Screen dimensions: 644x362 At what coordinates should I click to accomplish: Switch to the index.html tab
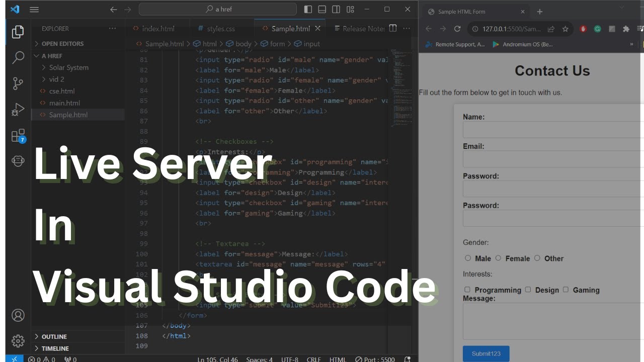pos(157,29)
